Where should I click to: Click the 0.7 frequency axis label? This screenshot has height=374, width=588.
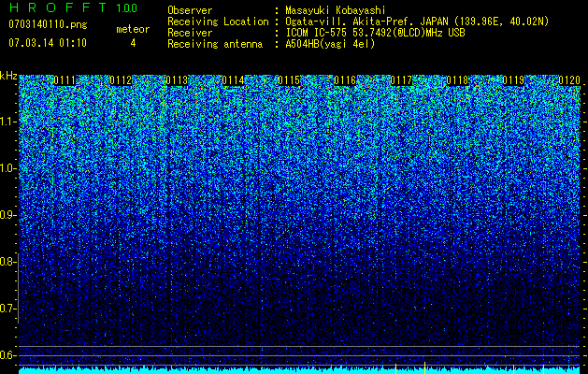click(x=7, y=309)
